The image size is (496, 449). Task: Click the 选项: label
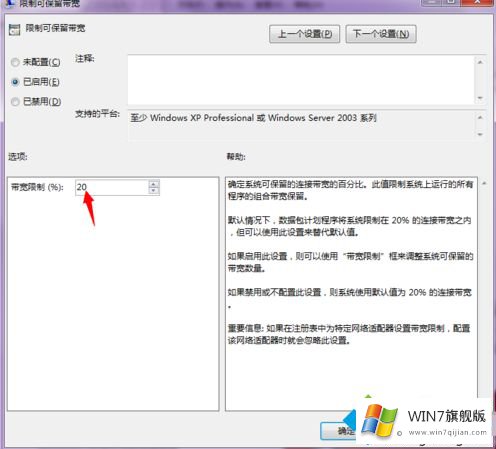coord(18,156)
